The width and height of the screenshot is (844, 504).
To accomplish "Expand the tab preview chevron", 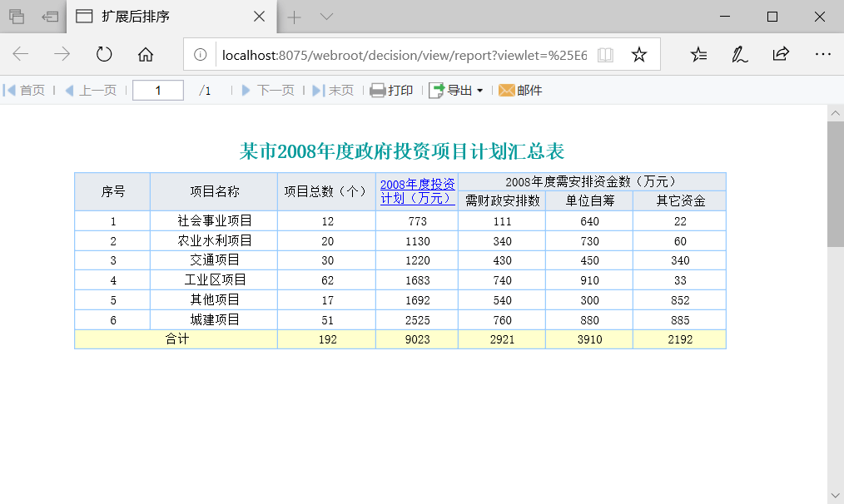I will [x=326, y=17].
